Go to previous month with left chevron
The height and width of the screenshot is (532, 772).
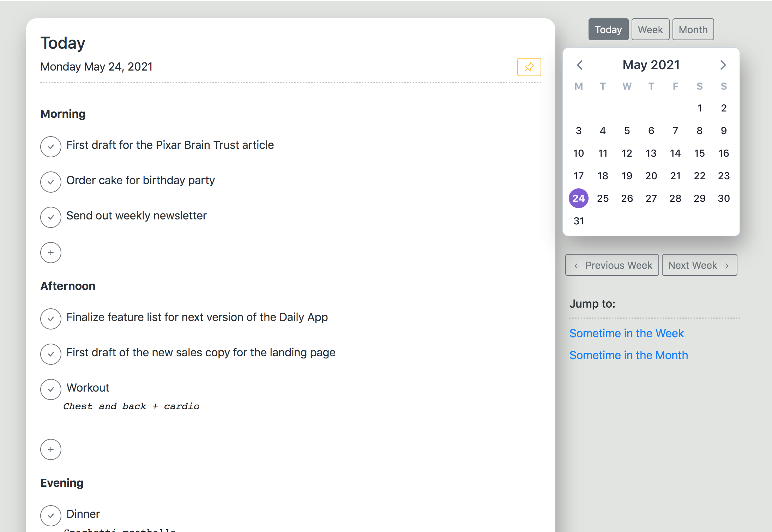(x=580, y=65)
